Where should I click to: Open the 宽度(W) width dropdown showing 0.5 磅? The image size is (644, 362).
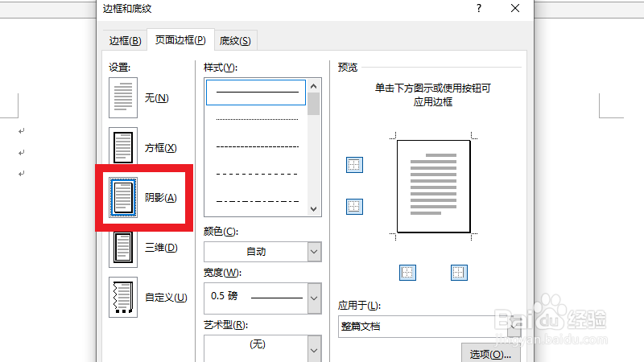[262, 298]
